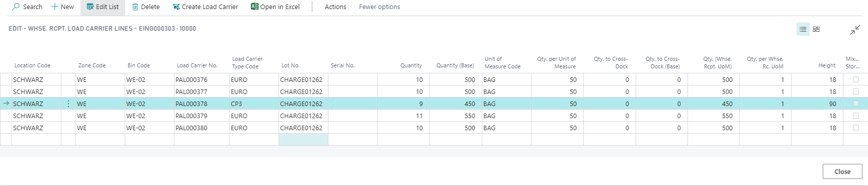Image resolution: width=868 pixels, height=186 pixels.
Task: Toggle Mix Stor checkbox for PAL000378
Action: pos(855,104)
